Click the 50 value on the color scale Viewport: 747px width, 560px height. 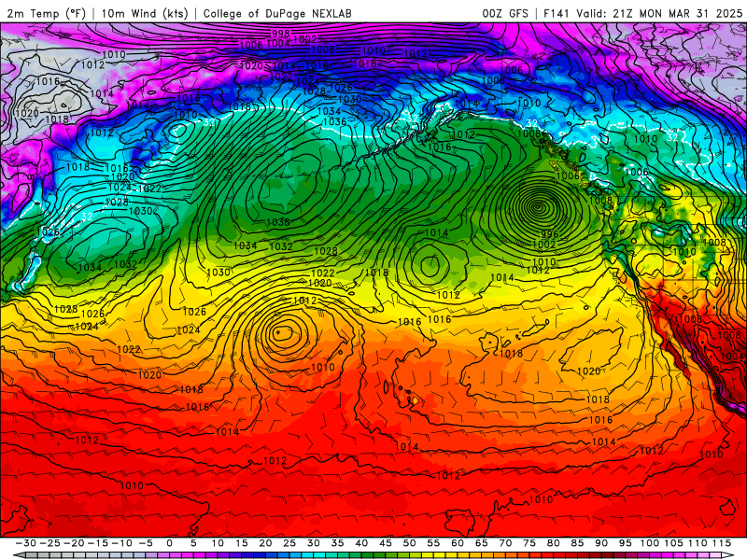409,543
